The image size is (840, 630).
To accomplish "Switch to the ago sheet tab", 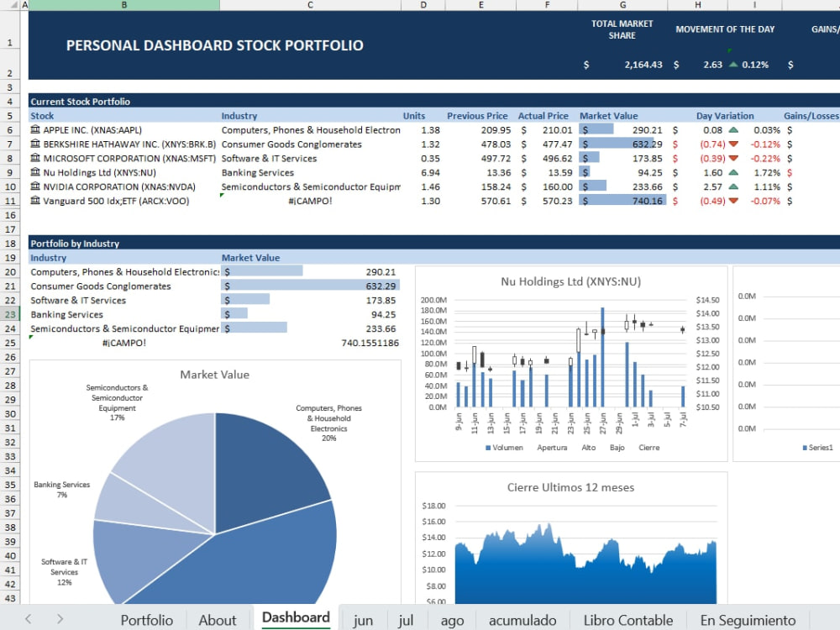I will (x=452, y=620).
